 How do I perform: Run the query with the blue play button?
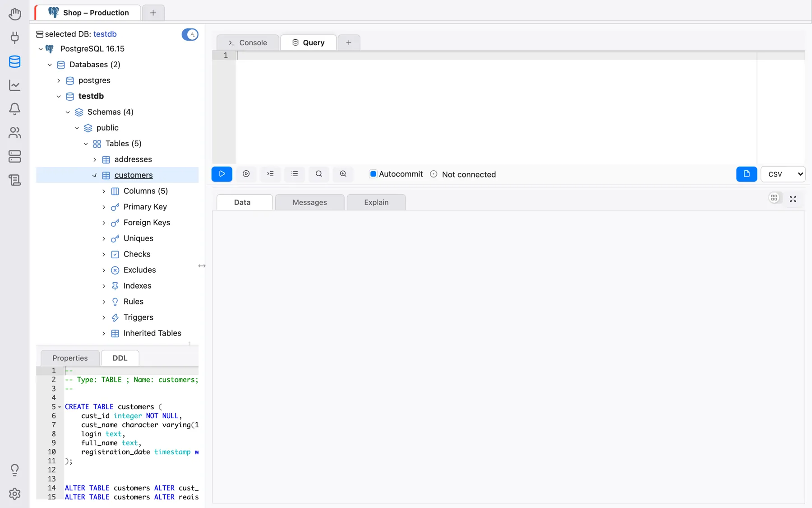click(x=222, y=174)
